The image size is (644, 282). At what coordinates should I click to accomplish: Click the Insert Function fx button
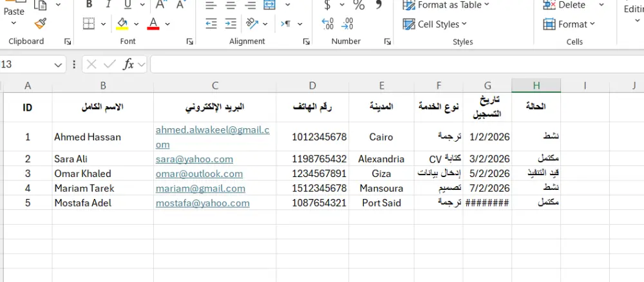(x=129, y=64)
